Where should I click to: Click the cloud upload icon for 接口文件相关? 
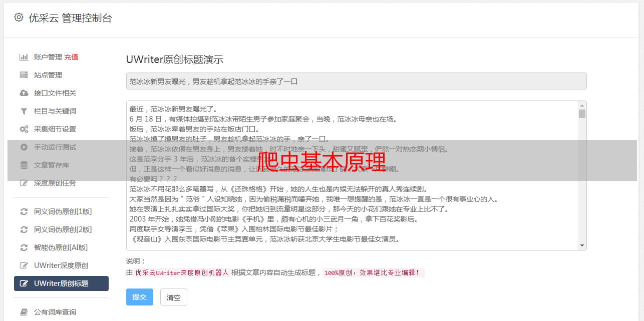[24, 93]
